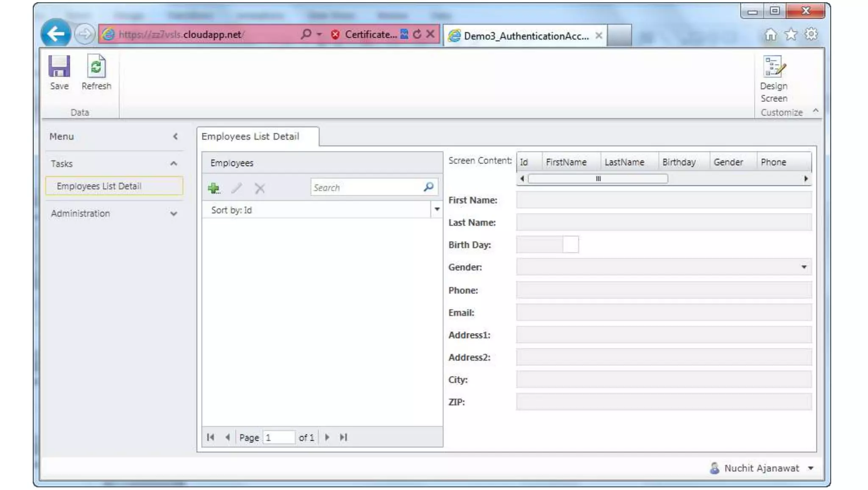This screenshot has width=868, height=490.
Task: Click the Refresh data icon
Action: (96, 67)
